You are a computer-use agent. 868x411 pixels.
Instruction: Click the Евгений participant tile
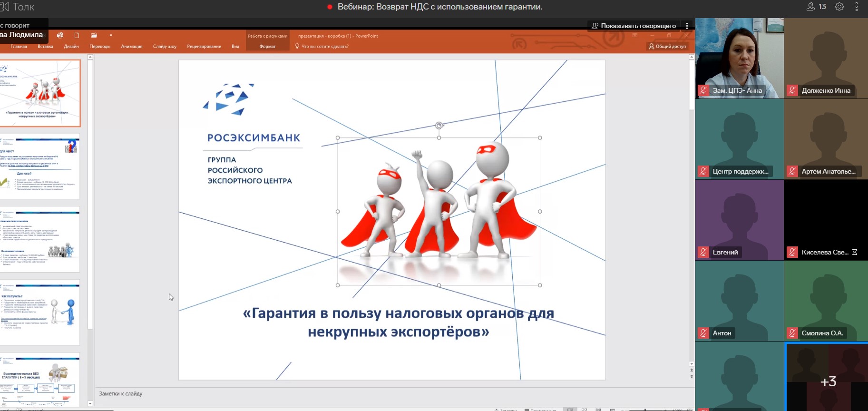(x=739, y=220)
